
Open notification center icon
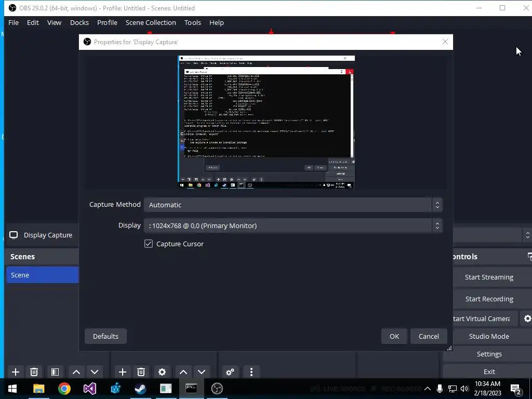coord(516,389)
